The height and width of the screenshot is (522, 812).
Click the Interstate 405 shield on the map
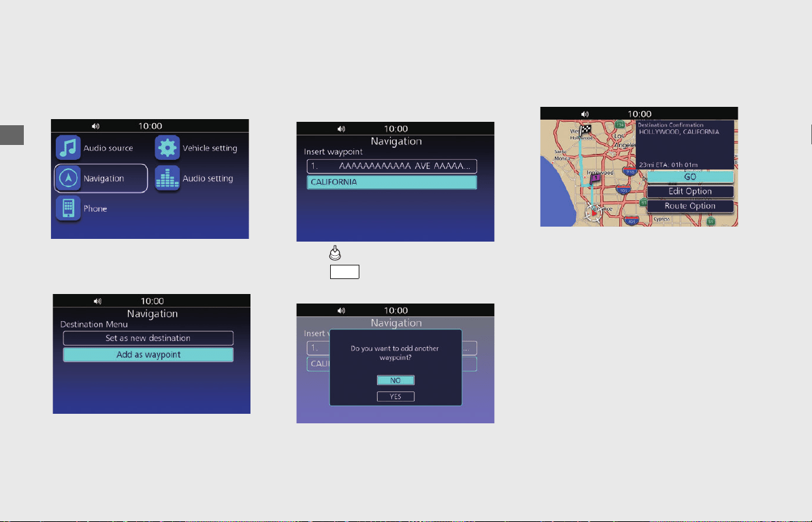632,221
